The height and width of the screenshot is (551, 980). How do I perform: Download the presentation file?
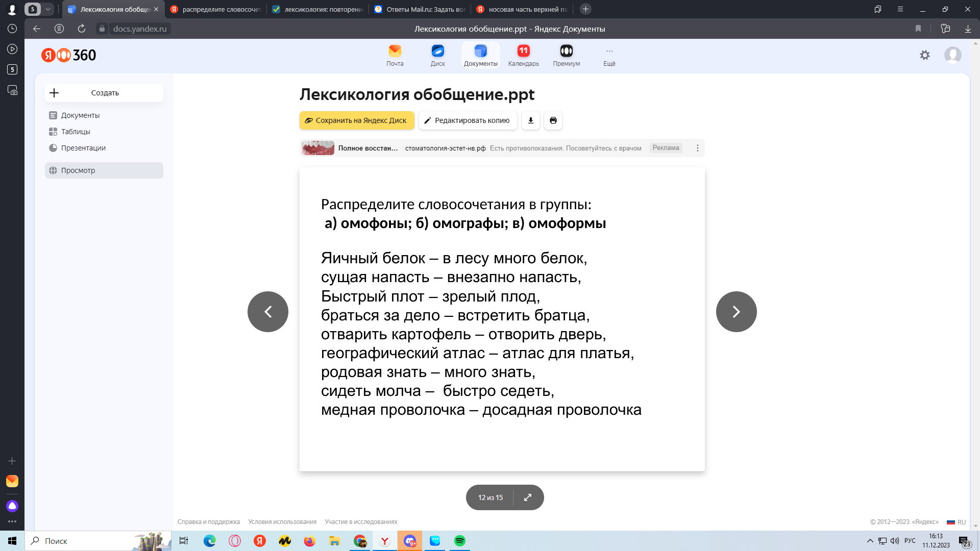[530, 120]
